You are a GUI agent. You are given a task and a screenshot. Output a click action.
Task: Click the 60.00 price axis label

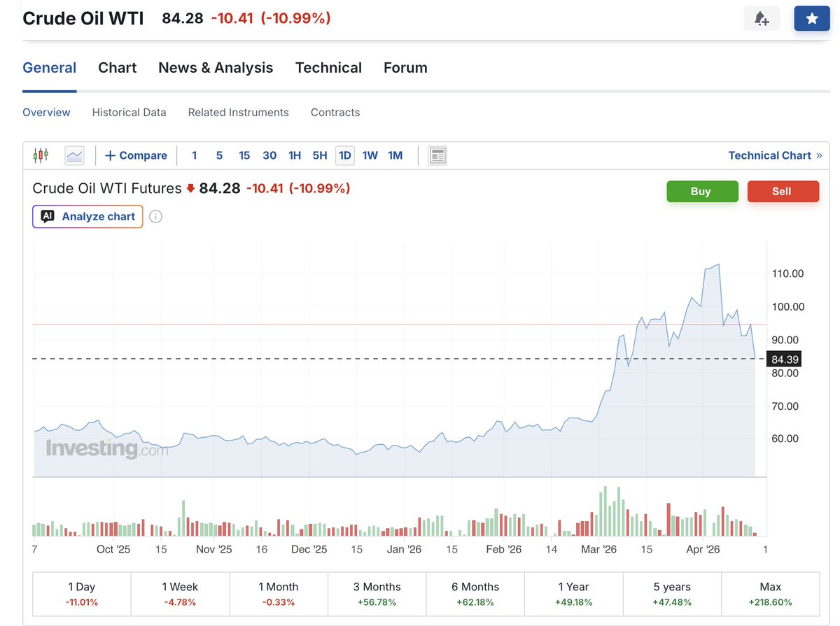click(785, 439)
